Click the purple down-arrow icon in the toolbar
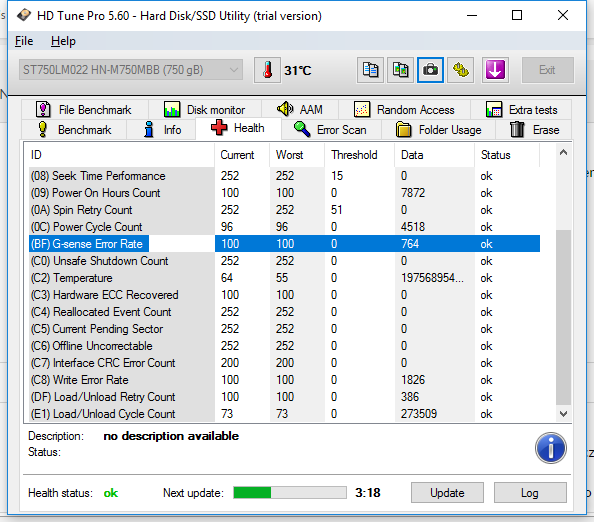Image resolution: width=594 pixels, height=522 pixels. pyautogui.click(x=495, y=70)
